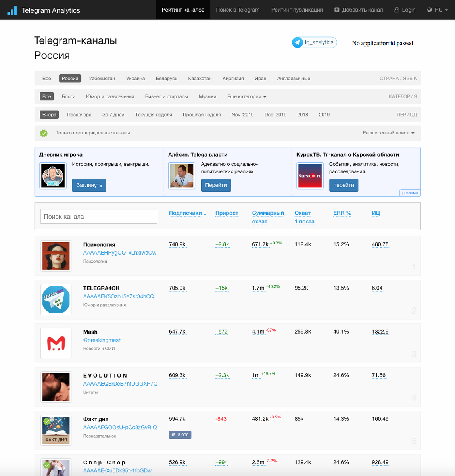Click subscriber count 740.9k
The height and width of the screenshot is (476, 455).
(x=177, y=244)
